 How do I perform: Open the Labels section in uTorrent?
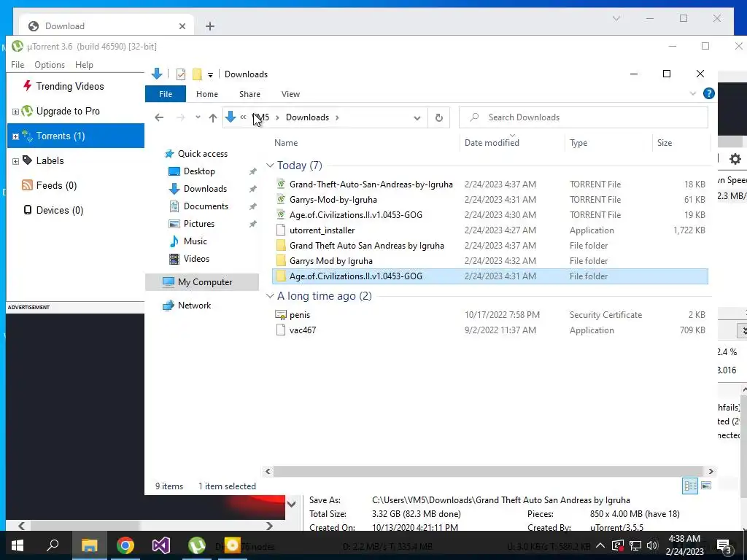(x=50, y=160)
